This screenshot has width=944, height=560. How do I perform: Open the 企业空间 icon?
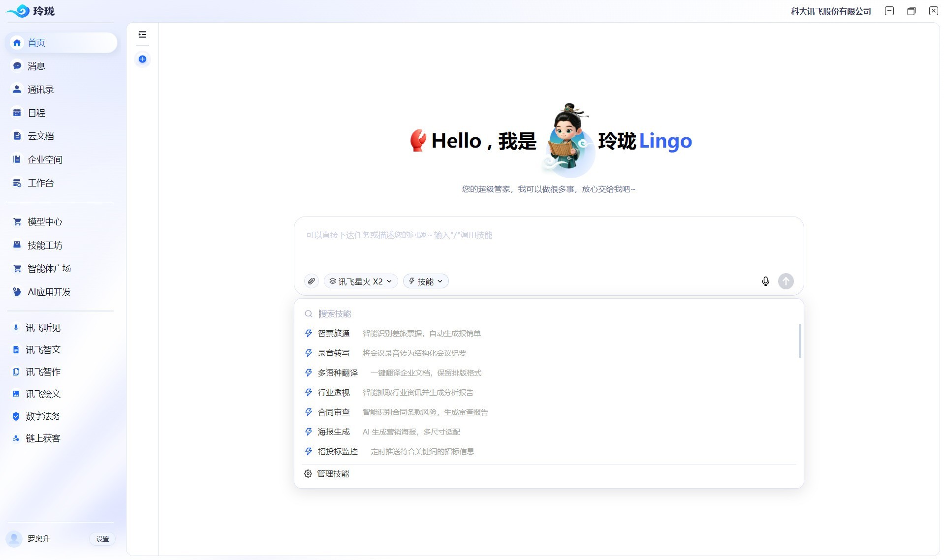pyautogui.click(x=17, y=159)
